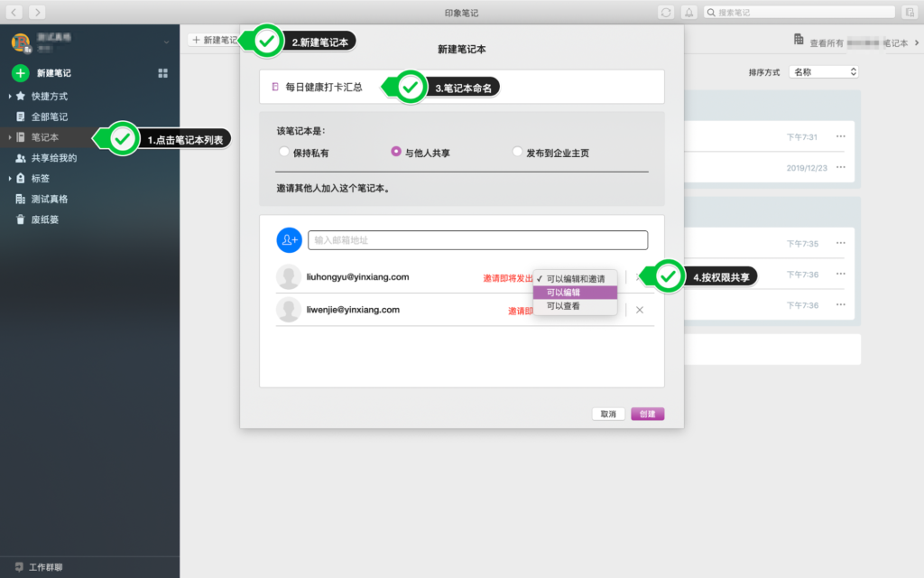Choose 可以查看 in permission menu
This screenshot has width=924, height=578.
tap(575, 307)
